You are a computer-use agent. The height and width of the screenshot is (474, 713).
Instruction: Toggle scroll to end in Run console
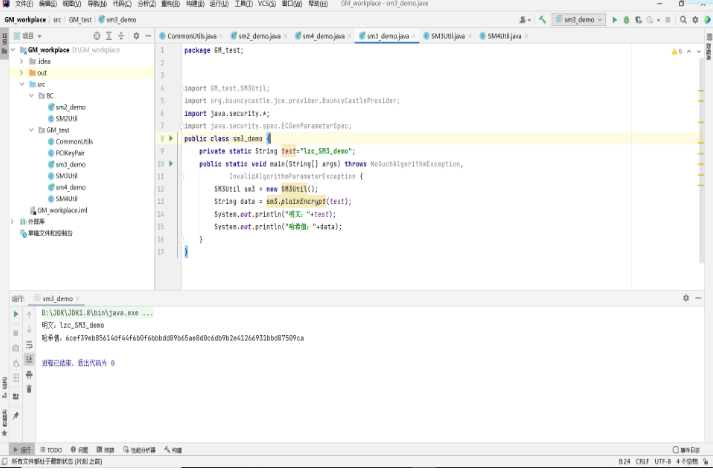coord(29,359)
